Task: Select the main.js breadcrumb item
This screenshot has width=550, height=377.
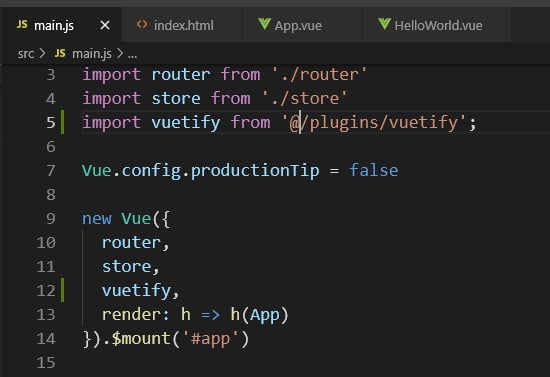Action: tap(92, 54)
